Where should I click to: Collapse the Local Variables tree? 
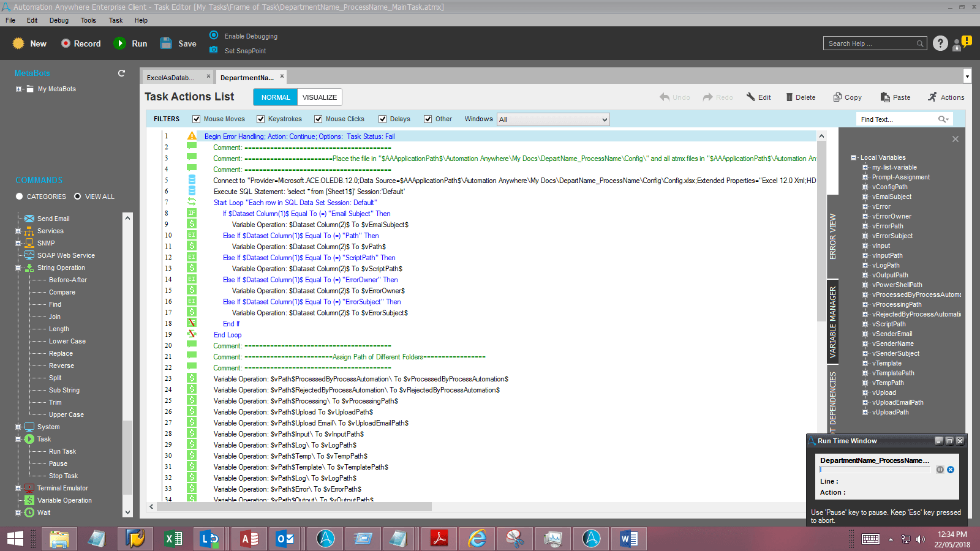pyautogui.click(x=854, y=157)
